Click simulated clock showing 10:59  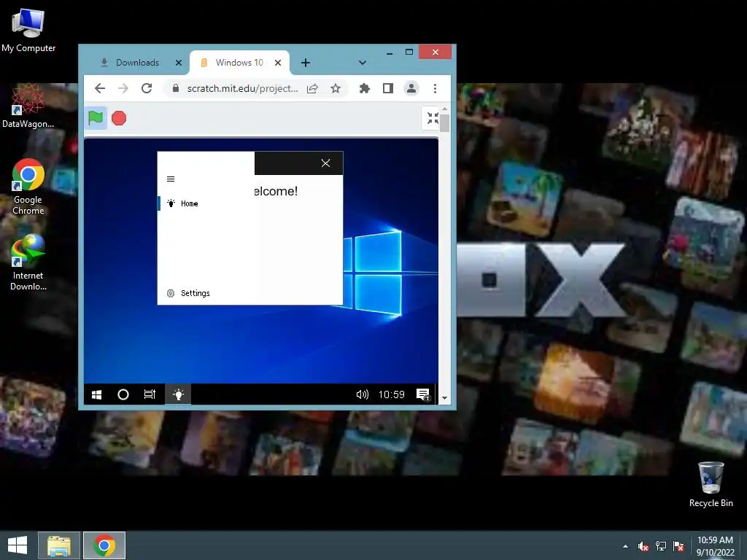(392, 394)
